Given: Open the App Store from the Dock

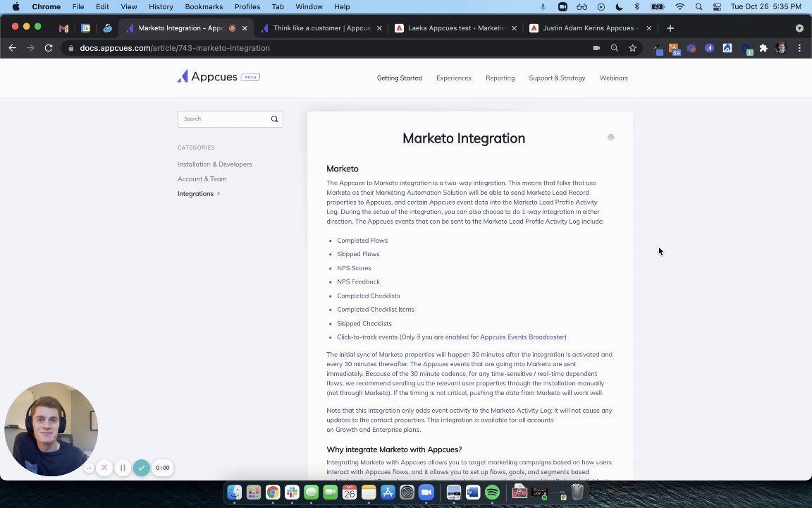Looking at the screenshot, I should (x=388, y=492).
